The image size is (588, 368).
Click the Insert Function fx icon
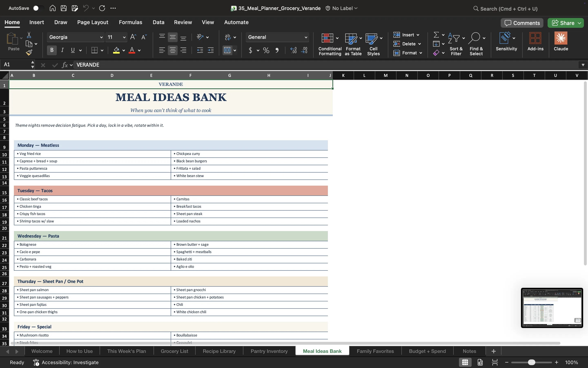pos(65,65)
